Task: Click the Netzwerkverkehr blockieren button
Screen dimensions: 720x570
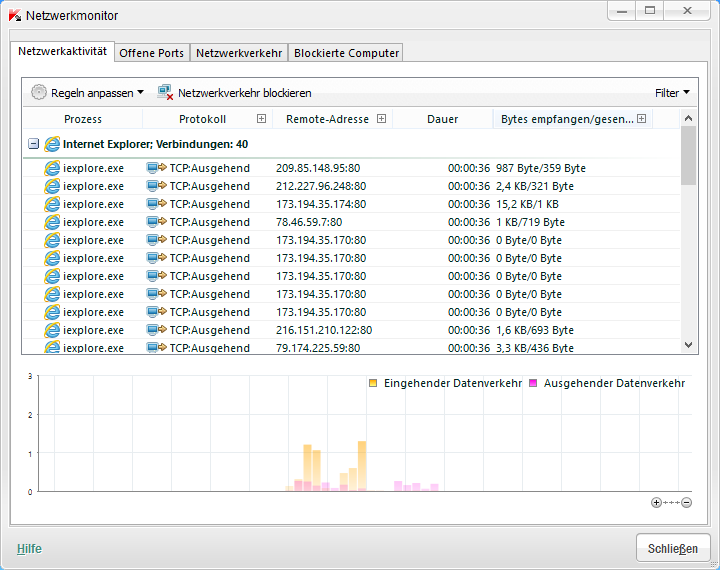Action: click(235, 93)
